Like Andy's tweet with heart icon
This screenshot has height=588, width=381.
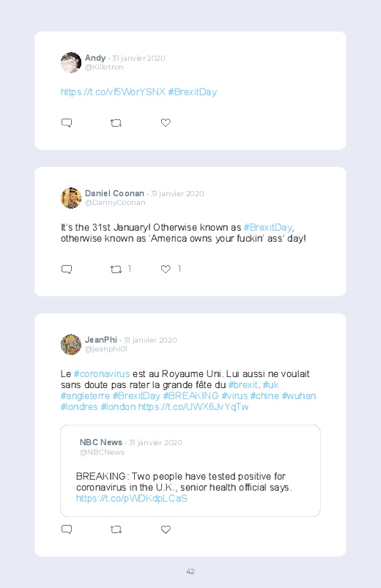pos(166,122)
